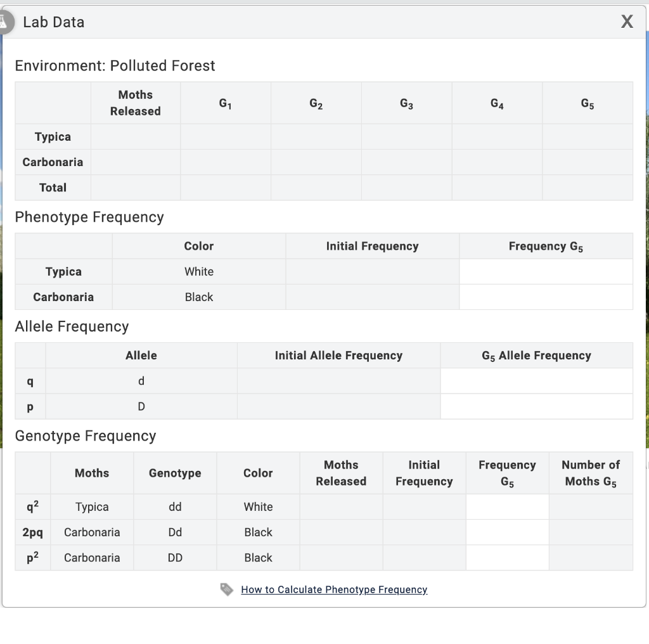This screenshot has height=644, width=649.
Task: Click Frequency G5 header in Phenotype table
Action: pos(546,247)
